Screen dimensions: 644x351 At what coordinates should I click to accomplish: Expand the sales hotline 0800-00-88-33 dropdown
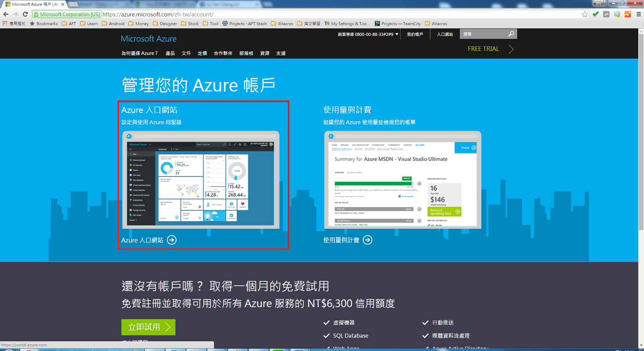[368, 34]
